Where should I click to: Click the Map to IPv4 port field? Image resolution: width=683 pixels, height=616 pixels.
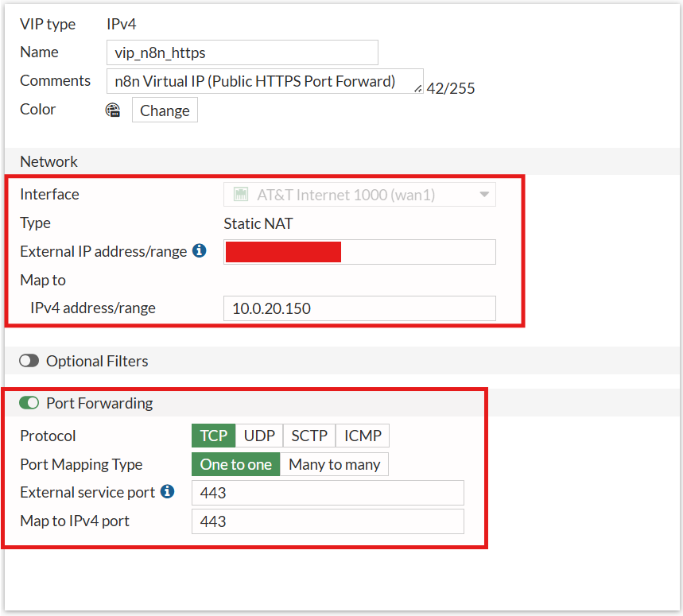pos(328,521)
